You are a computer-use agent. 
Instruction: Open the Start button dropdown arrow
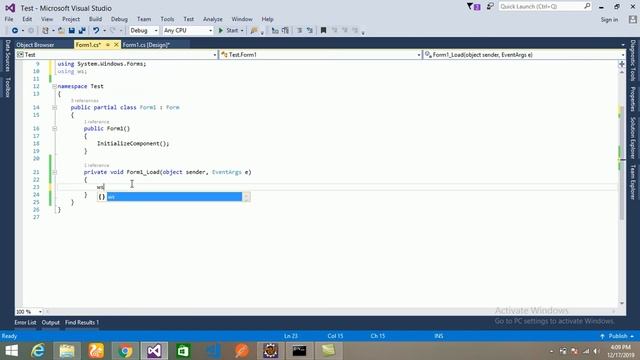(x=242, y=31)
